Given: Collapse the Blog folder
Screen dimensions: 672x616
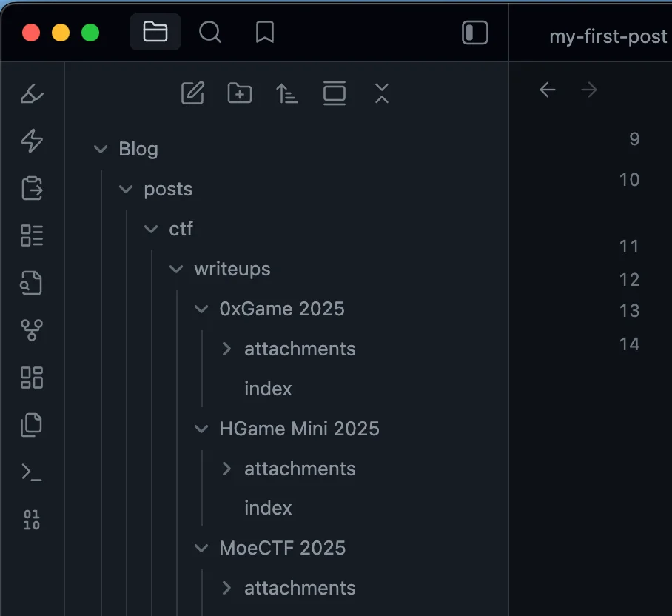Looking at the screenshot, I should click(101, 150).
